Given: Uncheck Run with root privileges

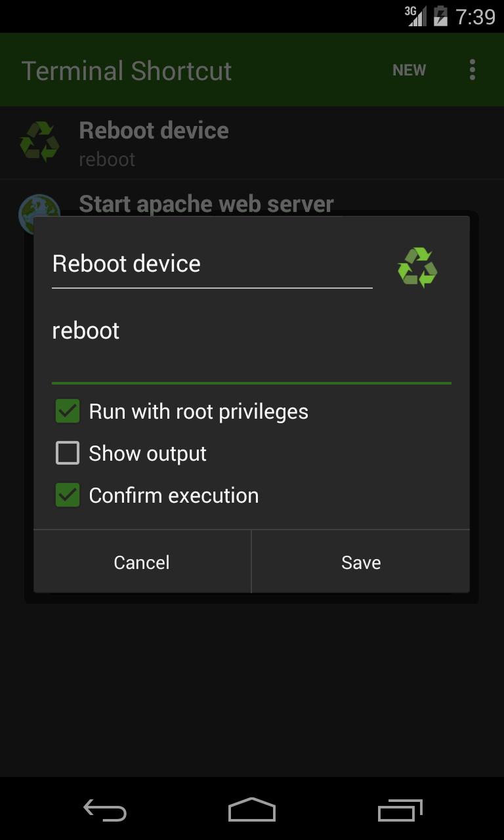Looking at the screenshot, I should (x=68, y=411).
